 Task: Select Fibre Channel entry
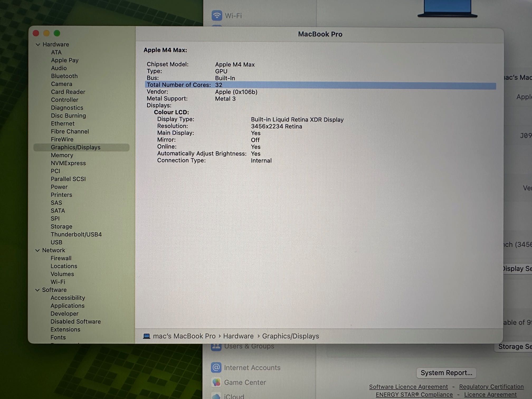(70, 131)
